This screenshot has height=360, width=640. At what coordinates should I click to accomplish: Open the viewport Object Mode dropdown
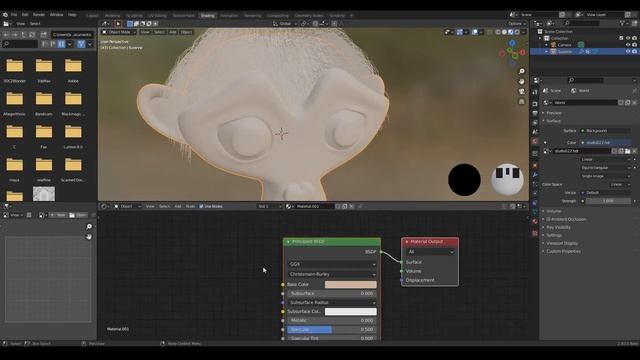tap(119, 32)
